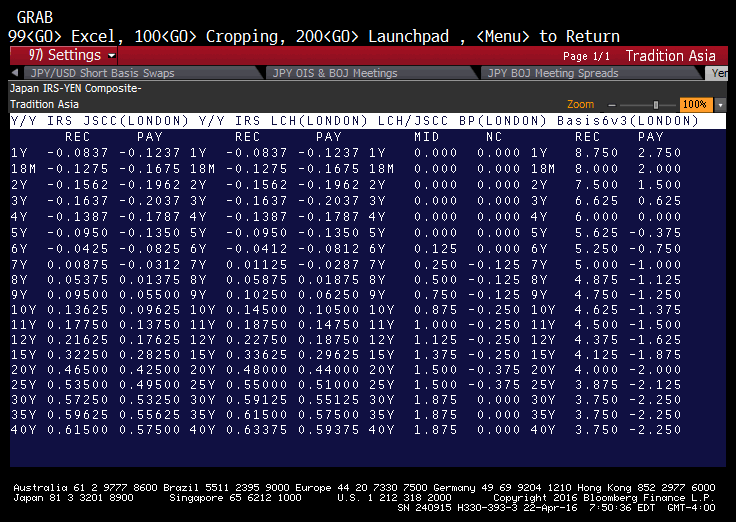Click Basis6v3 25Y REC value 3.875
The width and height of the screenshot is (736, 522).
click(596, 385)
